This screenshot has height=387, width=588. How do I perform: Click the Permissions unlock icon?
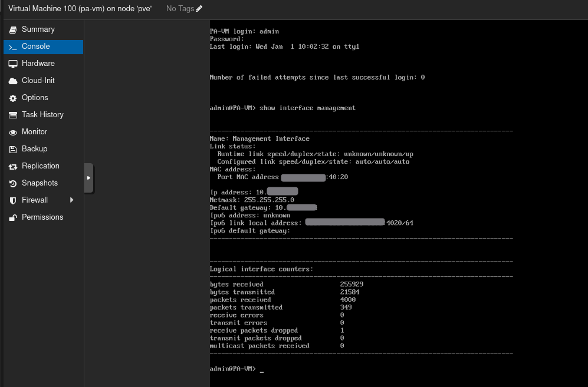click(13, 217)
